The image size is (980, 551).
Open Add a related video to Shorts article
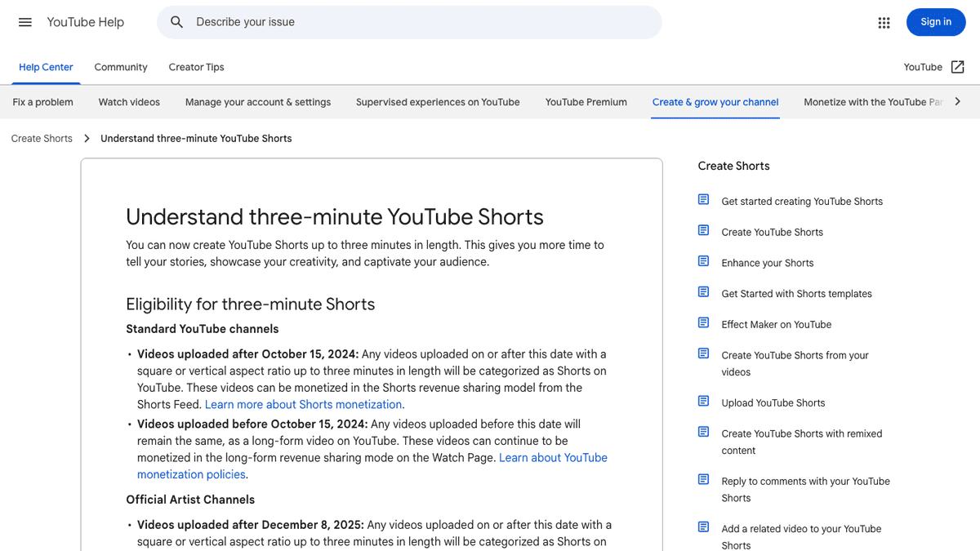click(x=801, y=536)
